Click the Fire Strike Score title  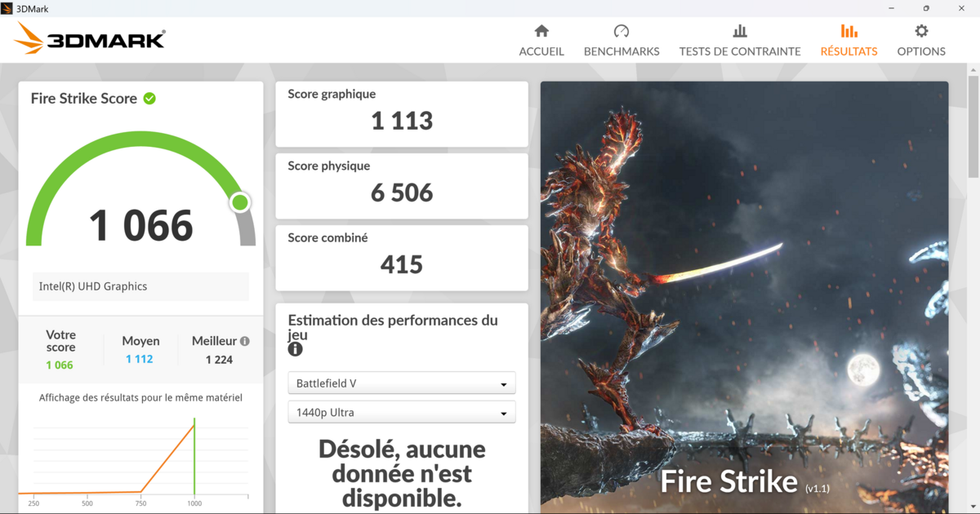pyautogui.click(x=84, y=99)
